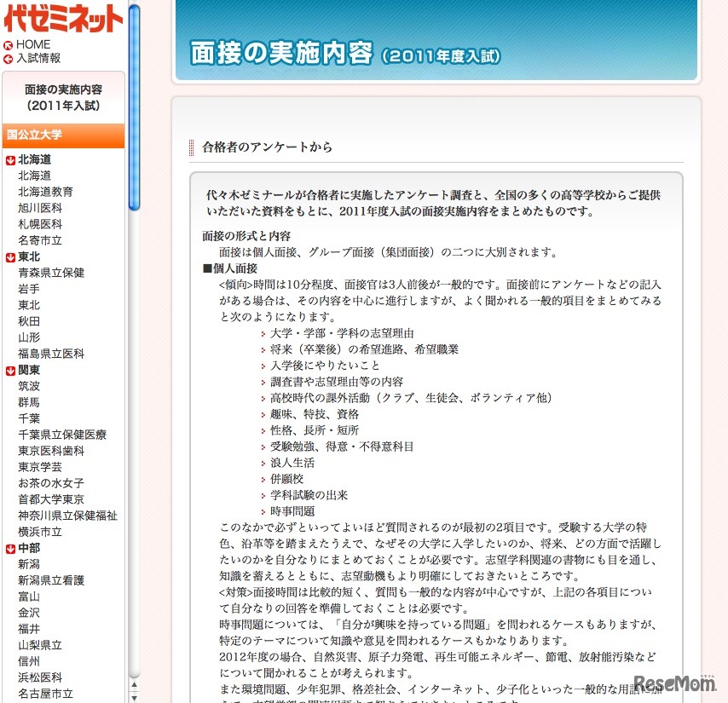Expand the 関東 region section
The image size is (728, 703).
point(27,369)
